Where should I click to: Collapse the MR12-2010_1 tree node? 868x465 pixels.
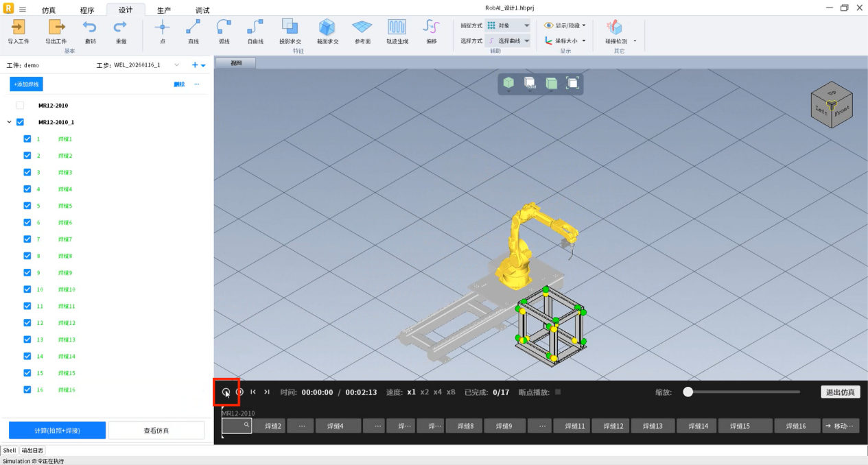tap(9, 122)
